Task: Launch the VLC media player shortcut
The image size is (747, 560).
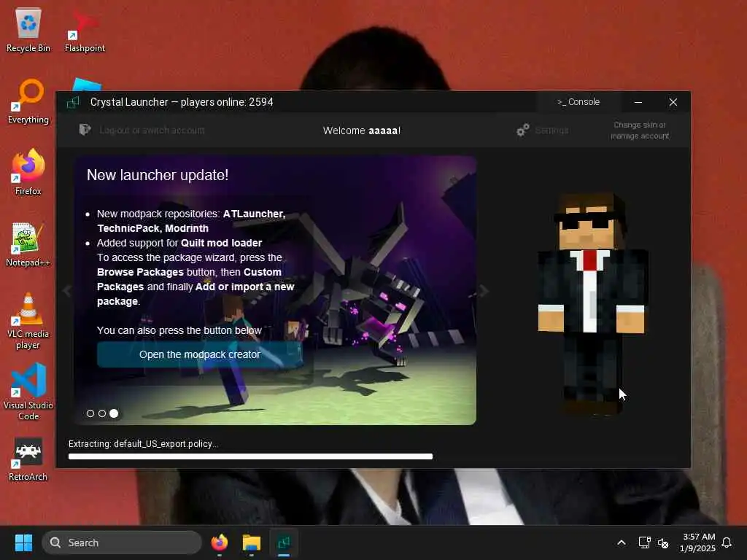Action: [x=28, y=322]
